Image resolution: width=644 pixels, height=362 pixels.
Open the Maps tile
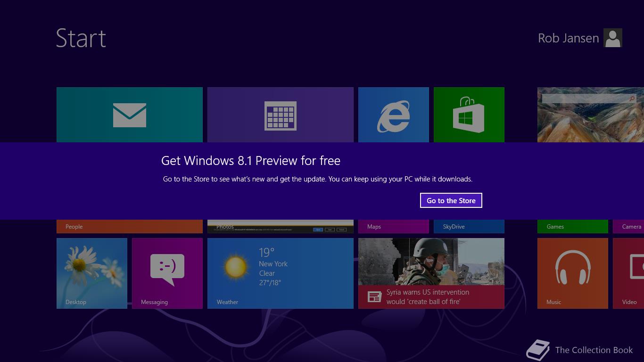point(394,226)
